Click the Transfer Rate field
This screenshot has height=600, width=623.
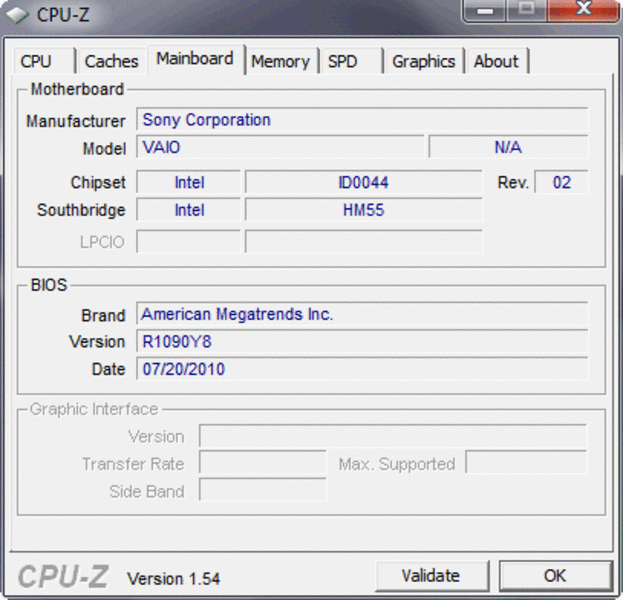pyautogui.click(x=263, y=463)
